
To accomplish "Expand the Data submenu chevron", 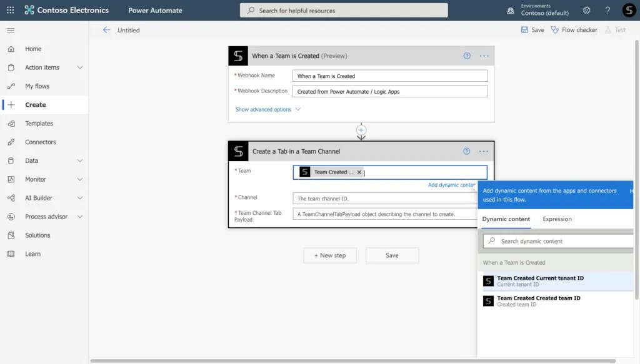I will click(x=80, y=160).
